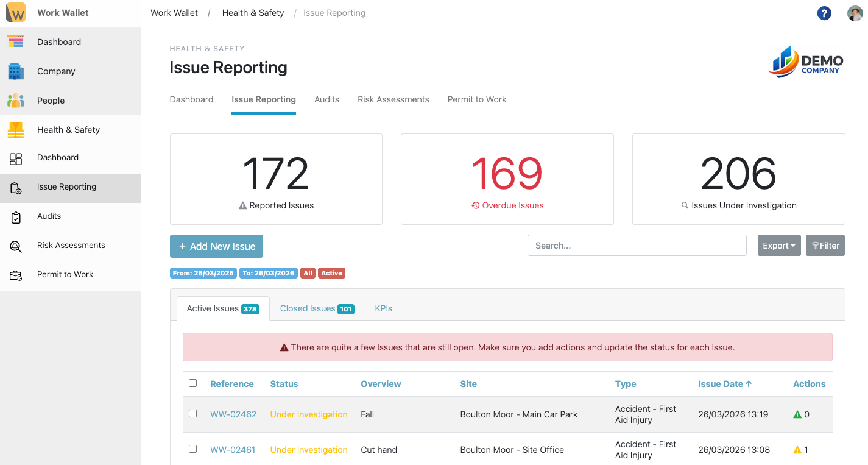Click the help question mark icon
This screenshot has height=465, width=868.
click(x=824, y=13)
